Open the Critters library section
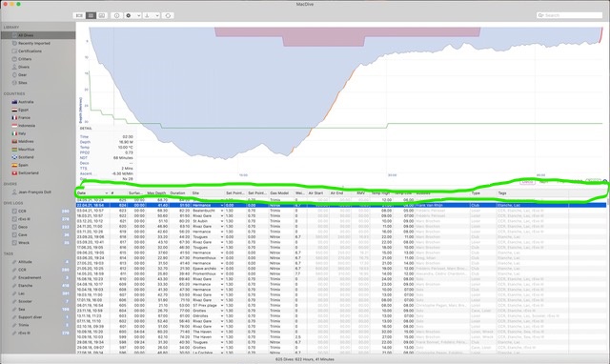The width and height of the screenshot is (610, 364). coord(25,59)
